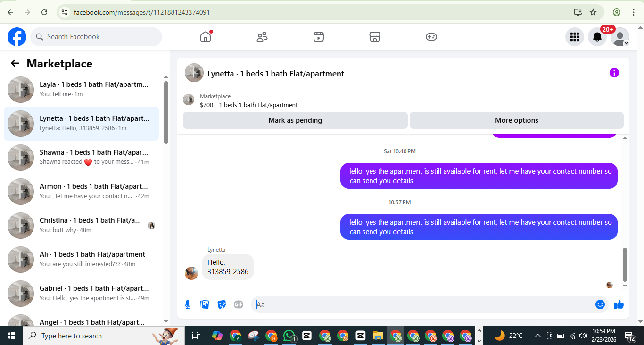Click the site information icon in address bar
644x345 pixels.
pyautogui.click(x=65, y=12)
